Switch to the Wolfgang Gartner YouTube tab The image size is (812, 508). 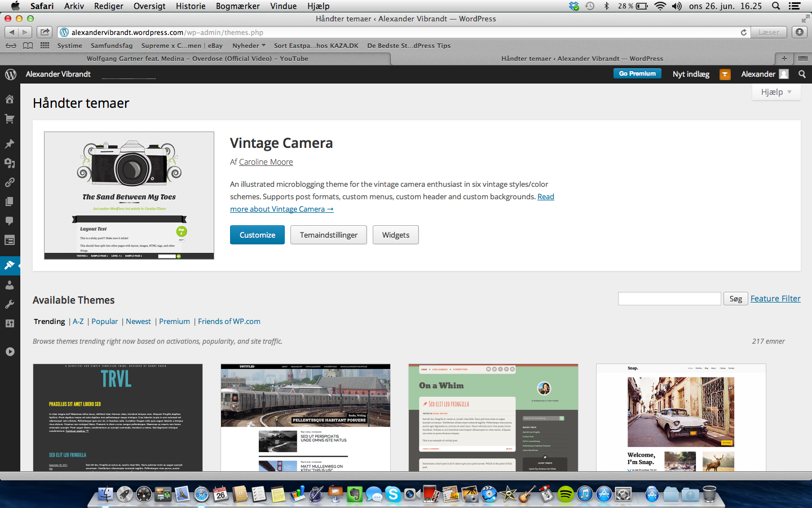pos(197,58)
